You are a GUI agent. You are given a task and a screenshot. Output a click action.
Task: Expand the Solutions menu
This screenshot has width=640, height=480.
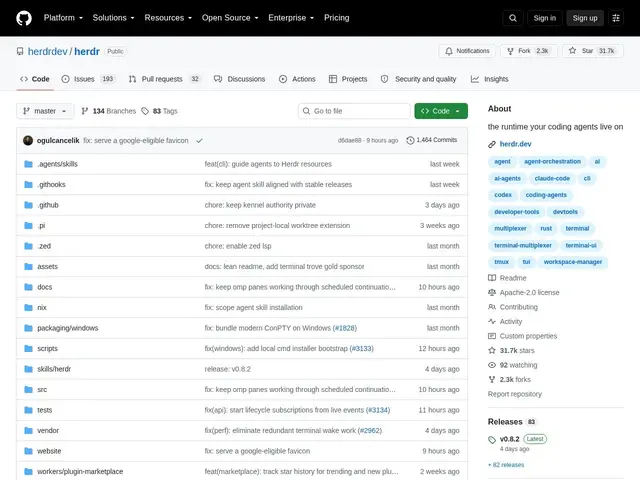[113, 18]
